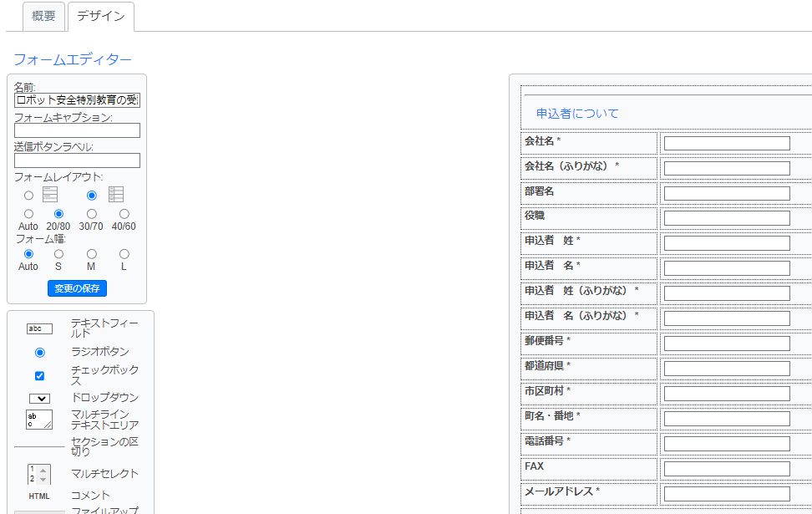
Task: Select two-column layout radio button
Action: click(92, 196)
